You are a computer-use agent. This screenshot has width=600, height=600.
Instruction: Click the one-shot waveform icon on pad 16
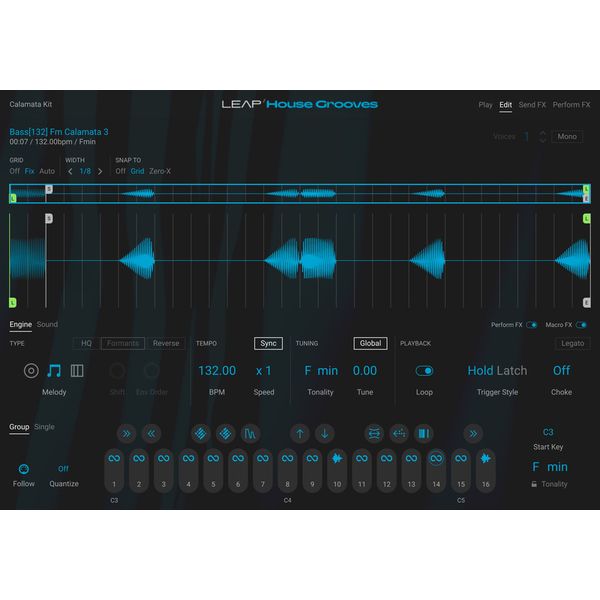[x=486, y=458]
